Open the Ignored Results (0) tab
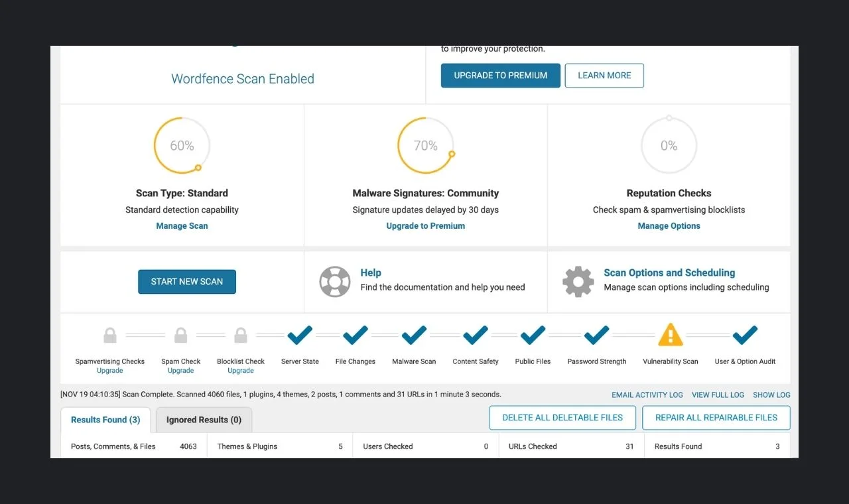 tap(204, 420)
